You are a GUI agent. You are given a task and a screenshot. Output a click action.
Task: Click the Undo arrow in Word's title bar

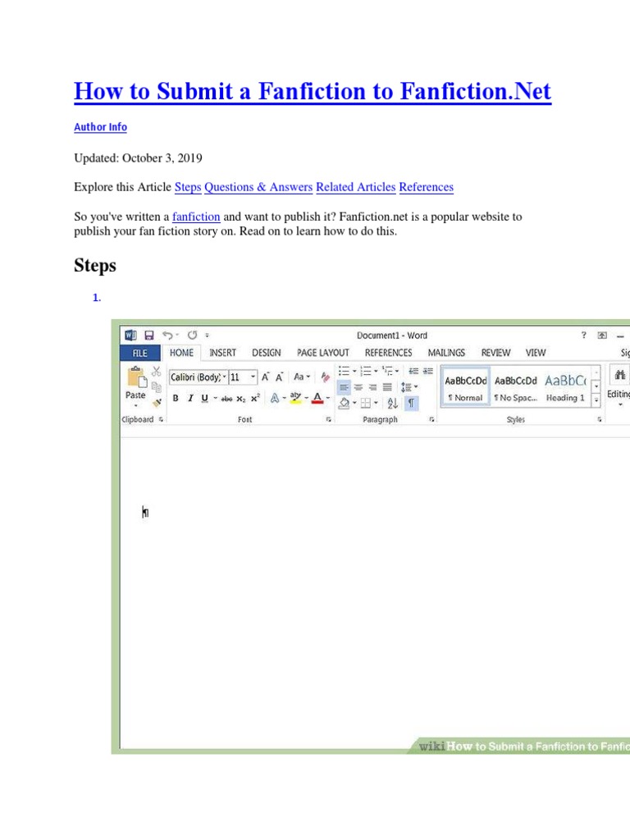point(167,336)
